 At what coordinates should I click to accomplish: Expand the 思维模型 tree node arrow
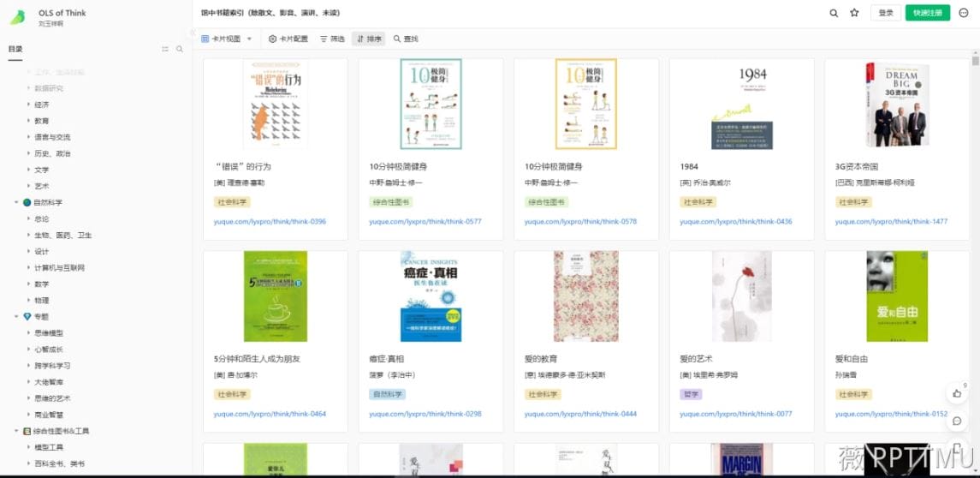(x=29, y=333)
